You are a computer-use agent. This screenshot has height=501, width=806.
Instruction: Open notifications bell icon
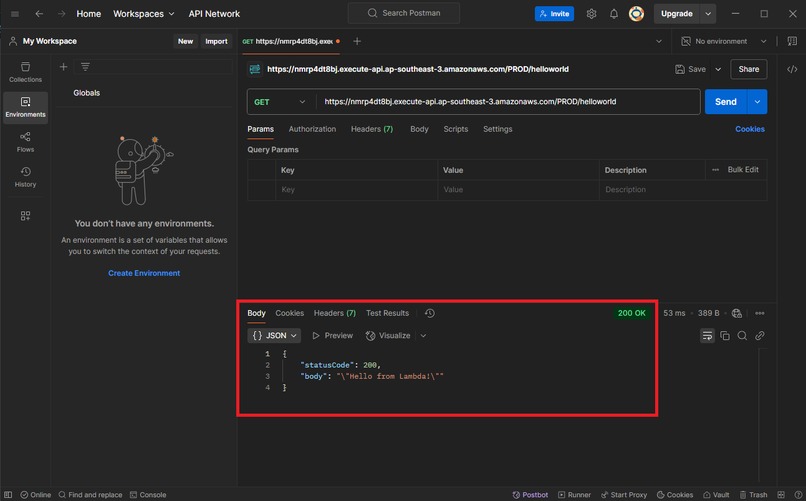(x=614, y=14)
